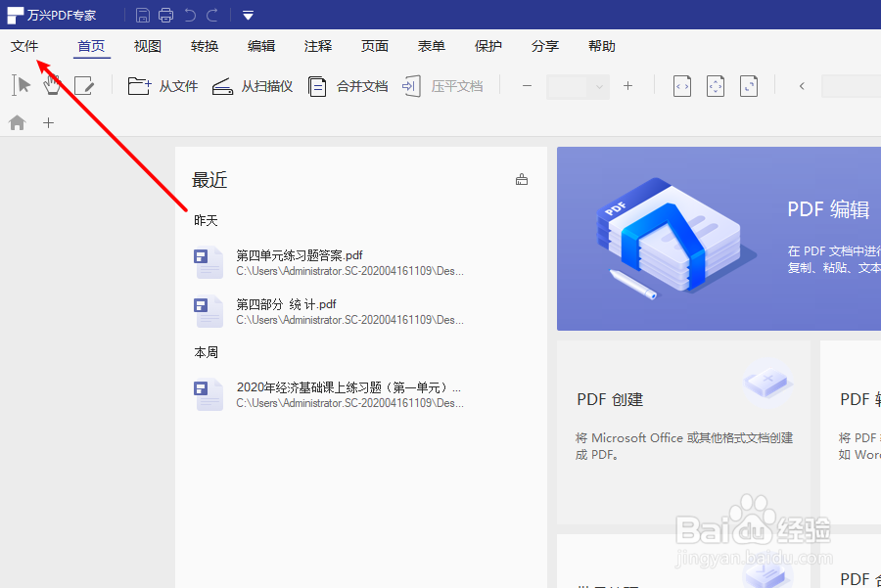This screenshot has width=881, height=588.
Task: Click the page number input box
Action: pyautogui.click(x=851, y=86)
